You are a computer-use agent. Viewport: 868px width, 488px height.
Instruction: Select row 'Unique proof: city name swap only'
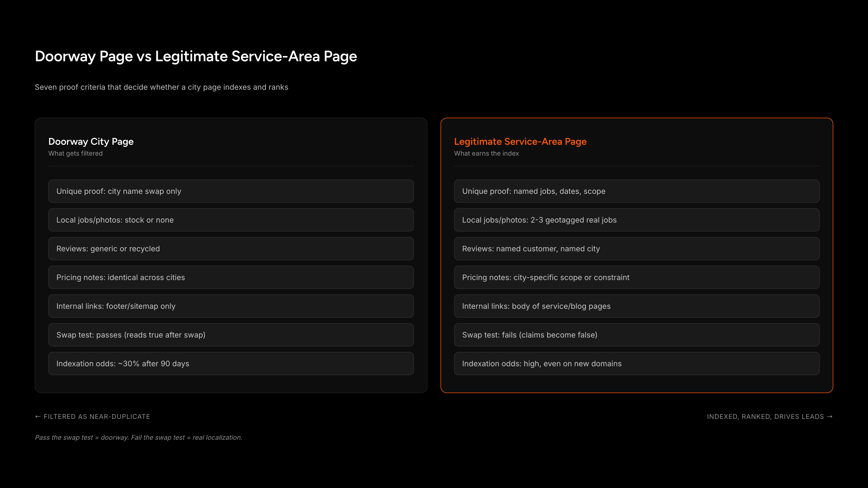point(231,191)
